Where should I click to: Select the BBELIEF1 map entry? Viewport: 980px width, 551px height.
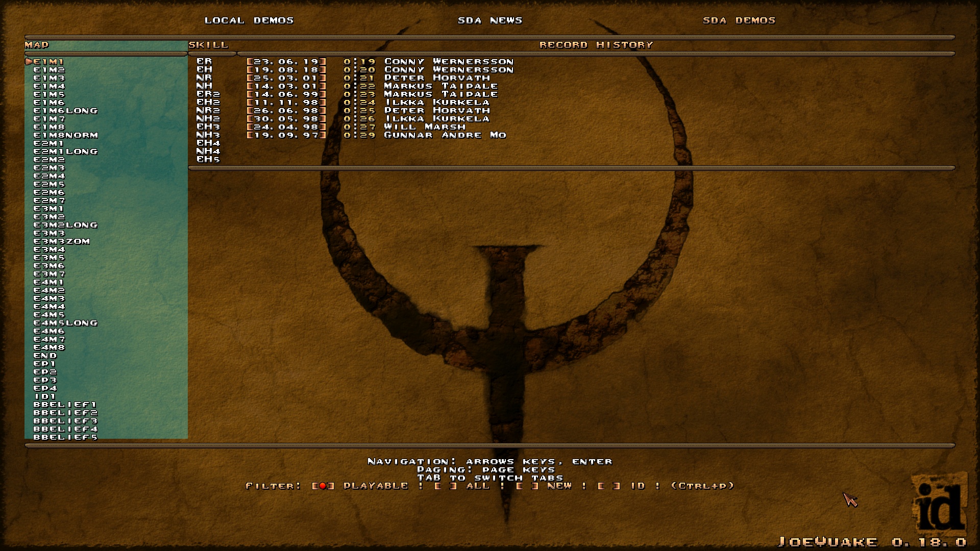pyautogui.click(x=65, y=405)
